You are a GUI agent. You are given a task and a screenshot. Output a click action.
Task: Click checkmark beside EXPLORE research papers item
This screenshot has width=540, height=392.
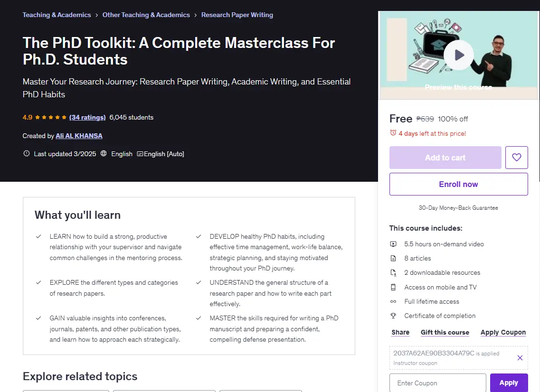point(38,282)
